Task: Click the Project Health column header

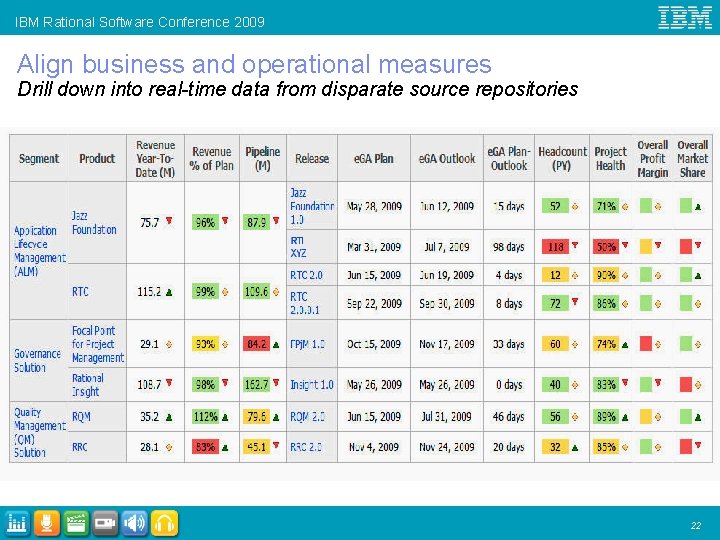Action: [610, 158]
